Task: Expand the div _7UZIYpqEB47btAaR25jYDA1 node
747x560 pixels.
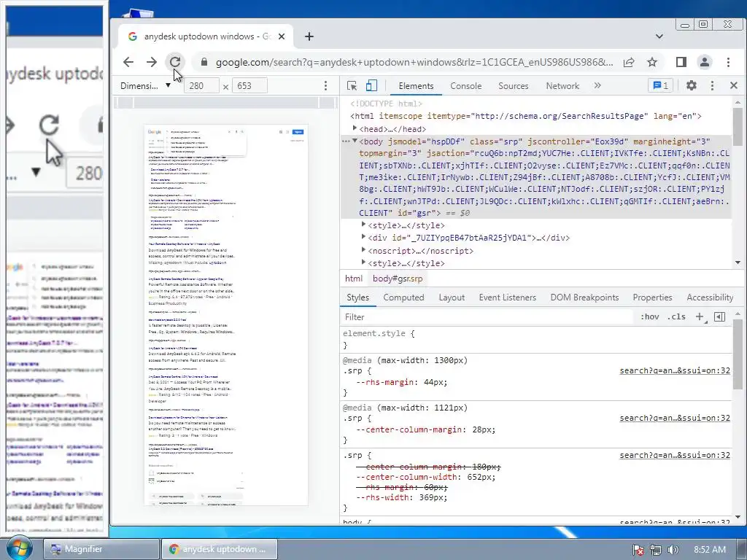Action: pos(363,237)
